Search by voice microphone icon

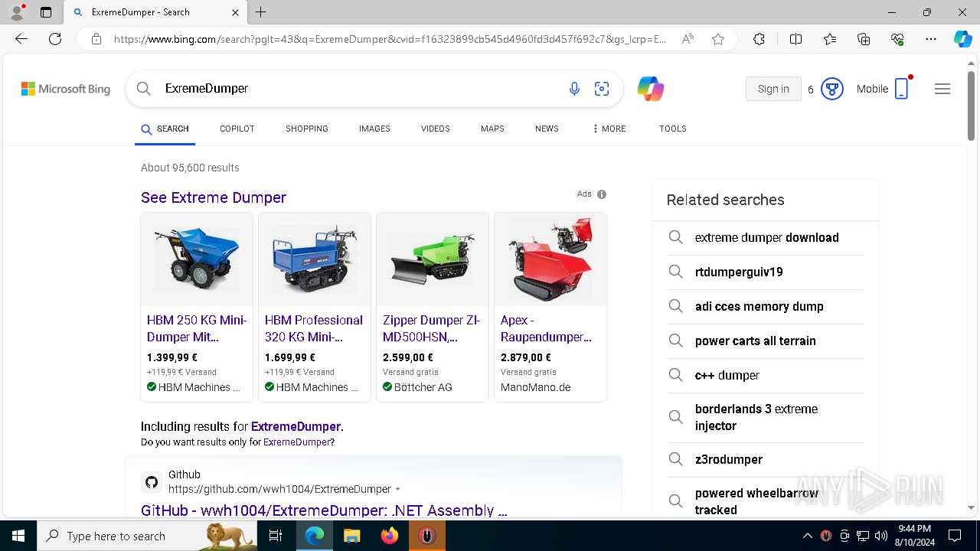click(x=574, y=89)
